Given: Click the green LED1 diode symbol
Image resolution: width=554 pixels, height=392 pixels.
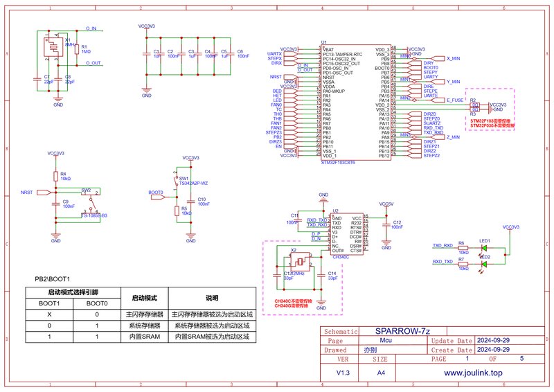Looking at the screenshot, I should 485,249.
